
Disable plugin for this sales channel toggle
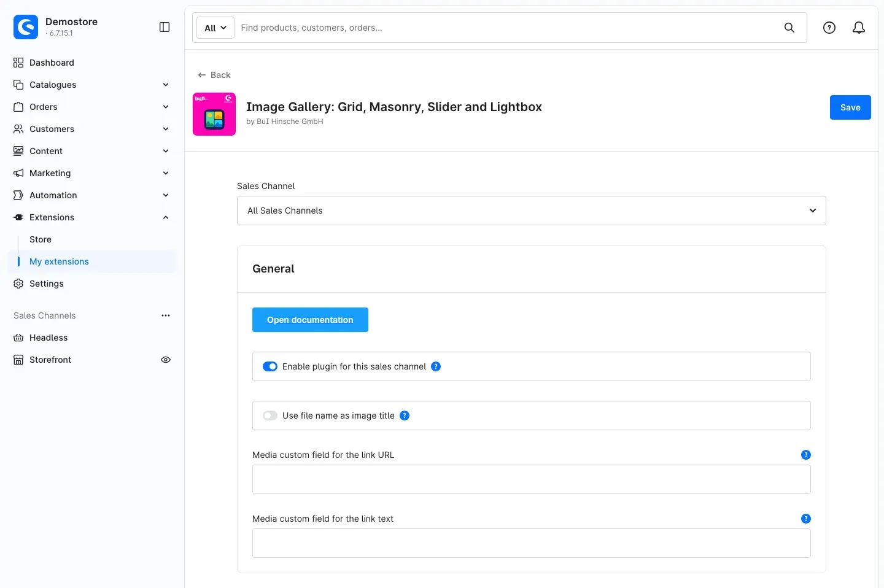[270, 366]
